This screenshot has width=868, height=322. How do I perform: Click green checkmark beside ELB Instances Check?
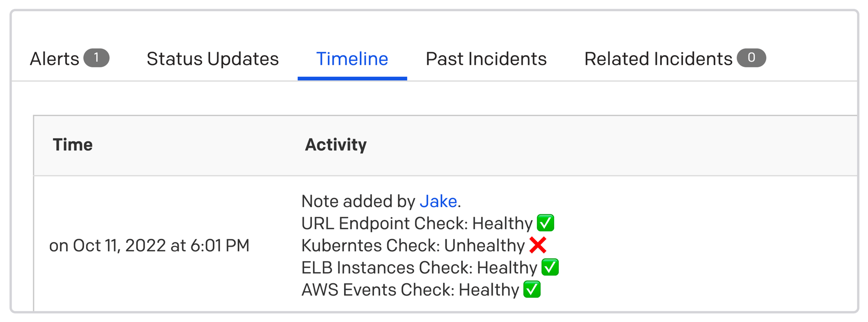click(x=550, y=267)
